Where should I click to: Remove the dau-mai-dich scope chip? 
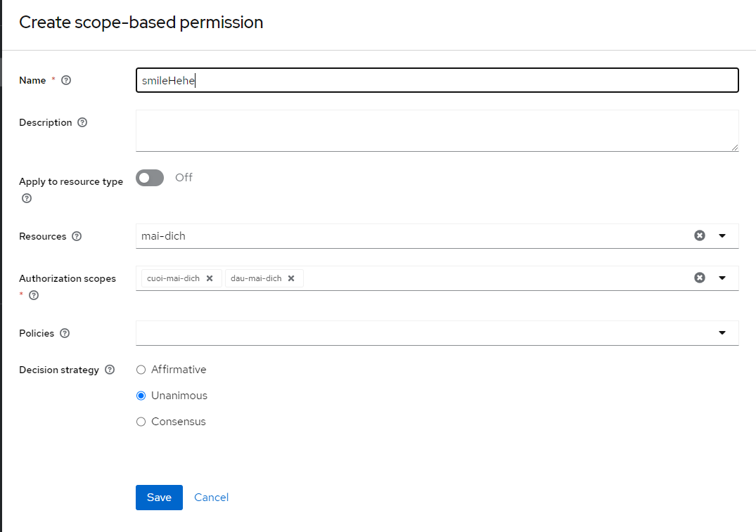coord(291,278)
